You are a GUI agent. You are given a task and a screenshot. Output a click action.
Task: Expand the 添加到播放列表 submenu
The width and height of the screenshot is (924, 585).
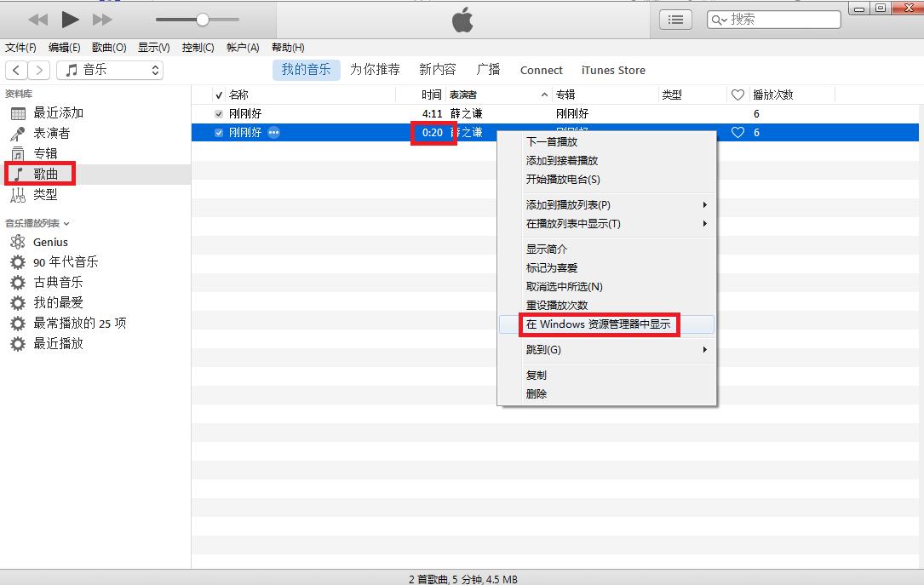572,205
